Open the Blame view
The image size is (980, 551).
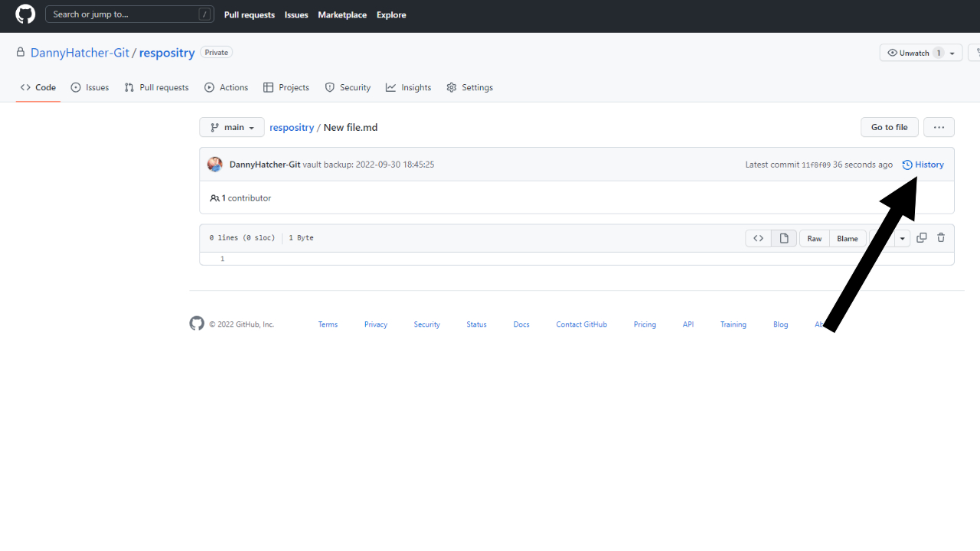[x=847, y=238]
